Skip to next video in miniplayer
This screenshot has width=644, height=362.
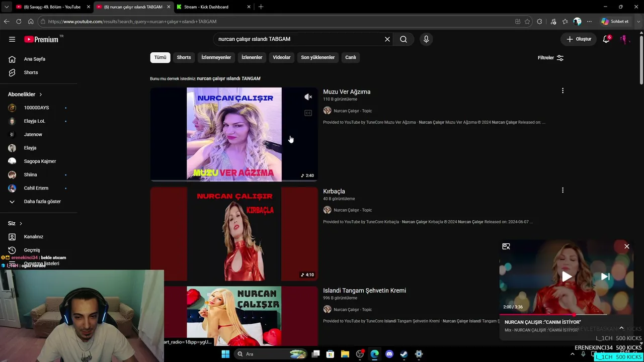(x=605, y=277)
